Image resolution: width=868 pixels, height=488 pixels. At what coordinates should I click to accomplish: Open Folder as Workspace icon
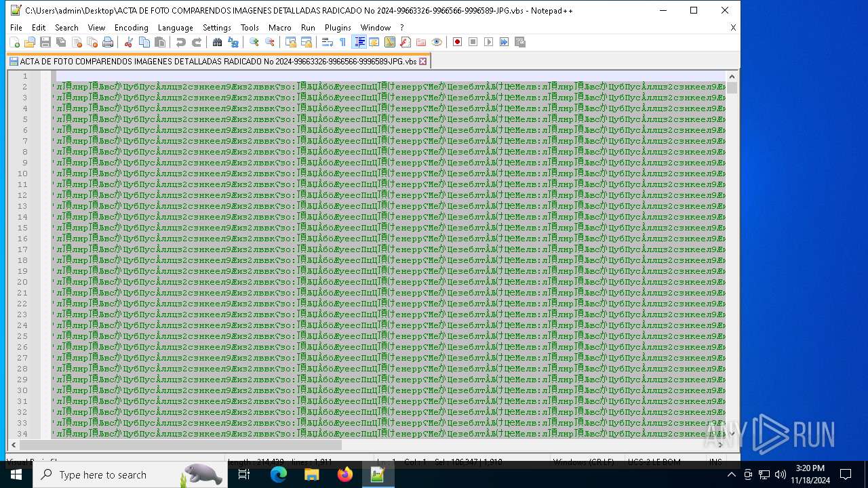pos(421,42)
